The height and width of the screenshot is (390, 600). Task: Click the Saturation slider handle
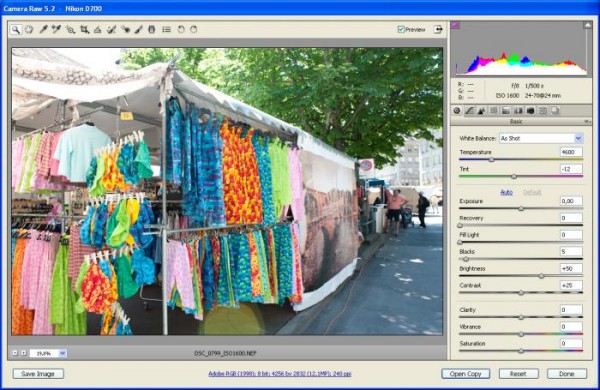521,351
